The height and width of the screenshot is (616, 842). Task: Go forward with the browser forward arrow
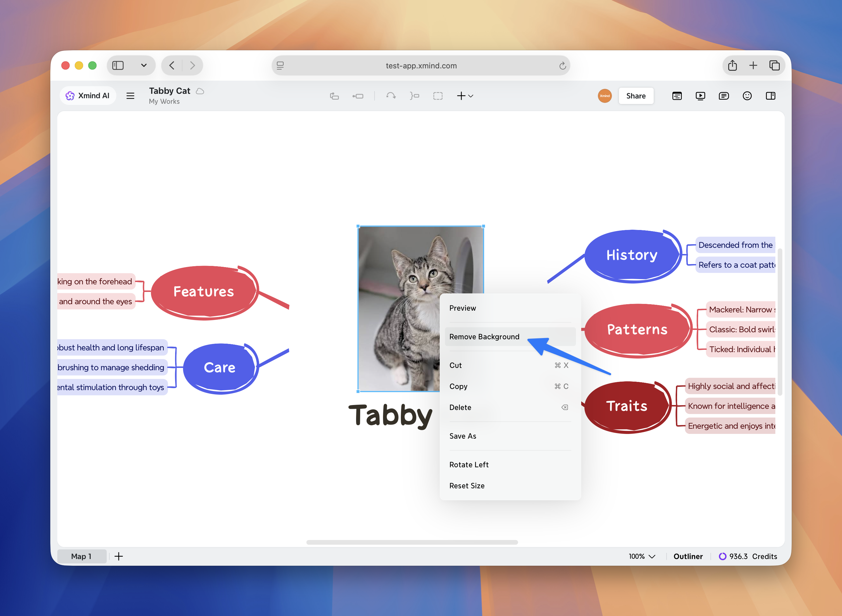pos(192,66)
